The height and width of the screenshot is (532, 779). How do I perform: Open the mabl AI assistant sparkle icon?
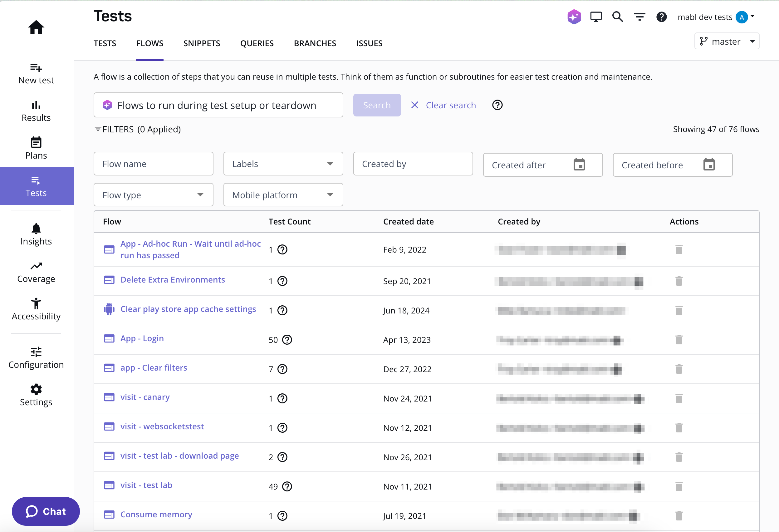click(574, 17)
